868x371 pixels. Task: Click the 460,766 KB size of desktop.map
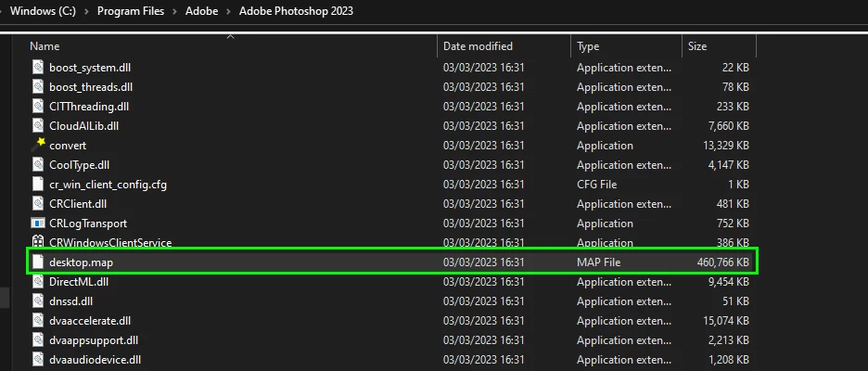pos(723,262)
